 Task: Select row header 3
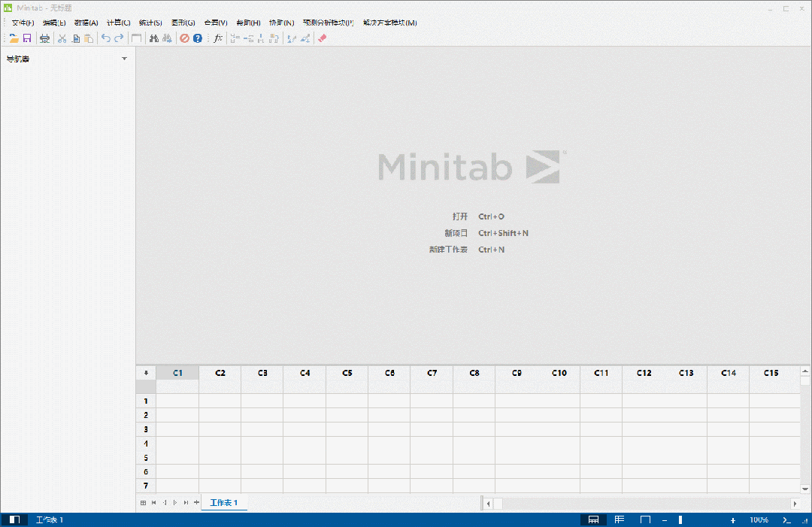(146, 429)
